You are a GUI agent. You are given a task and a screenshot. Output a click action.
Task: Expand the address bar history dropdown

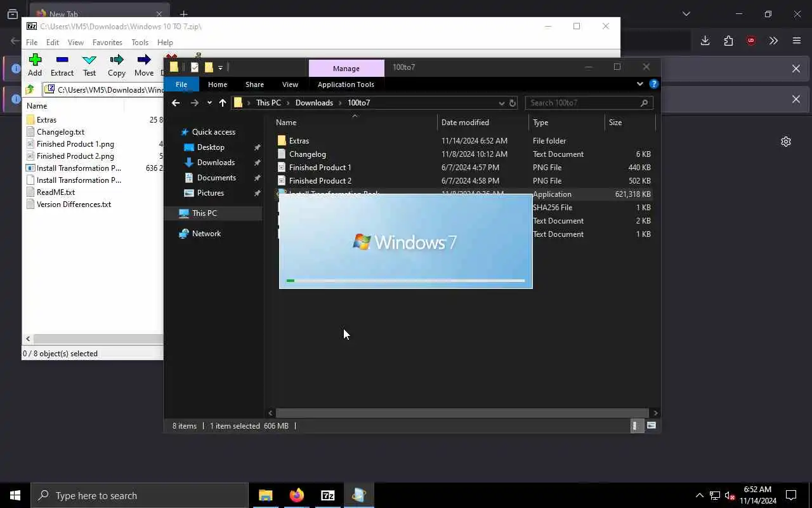point(502,103)
